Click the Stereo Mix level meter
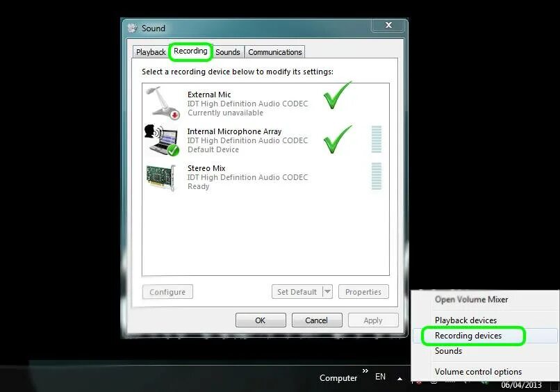Screen dimensions: 560x392 point(377,176)
